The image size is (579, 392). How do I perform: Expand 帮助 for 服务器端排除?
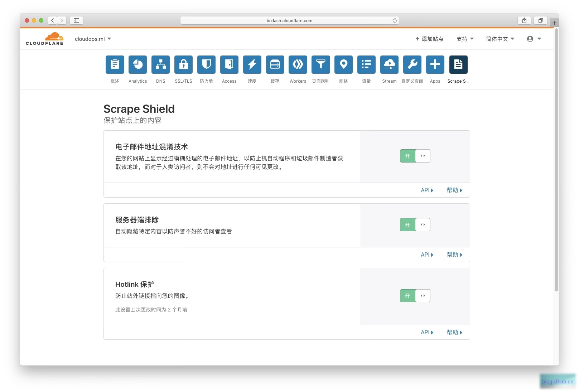pyautogui.click(x=454, y=255)
